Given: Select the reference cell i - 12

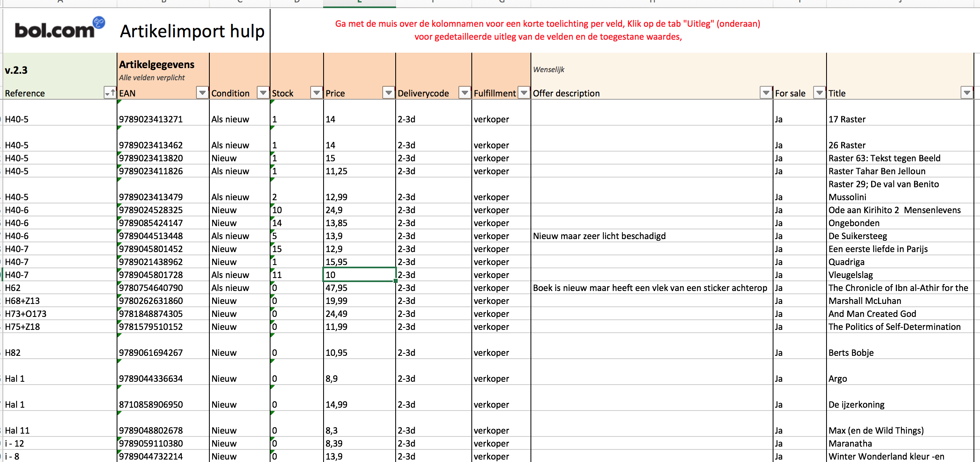Looking at the screenshot, I should click(60, 443).
